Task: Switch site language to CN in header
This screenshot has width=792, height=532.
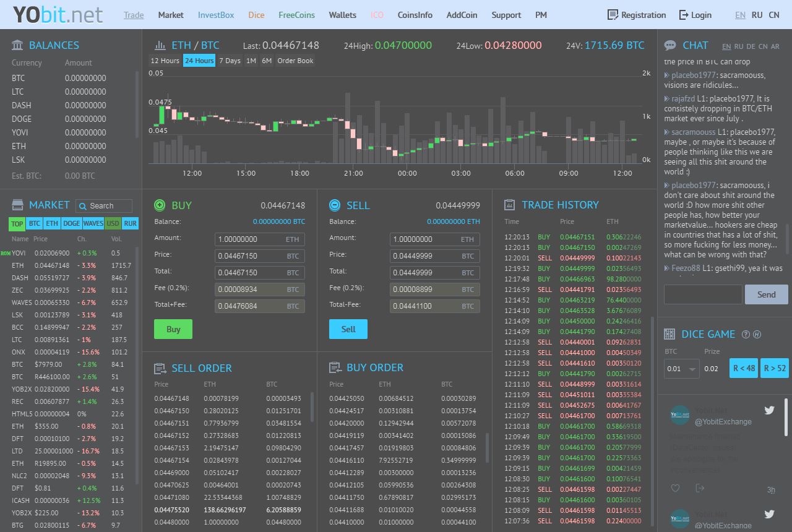Action: pyautogui.click(x=774, y=15)
